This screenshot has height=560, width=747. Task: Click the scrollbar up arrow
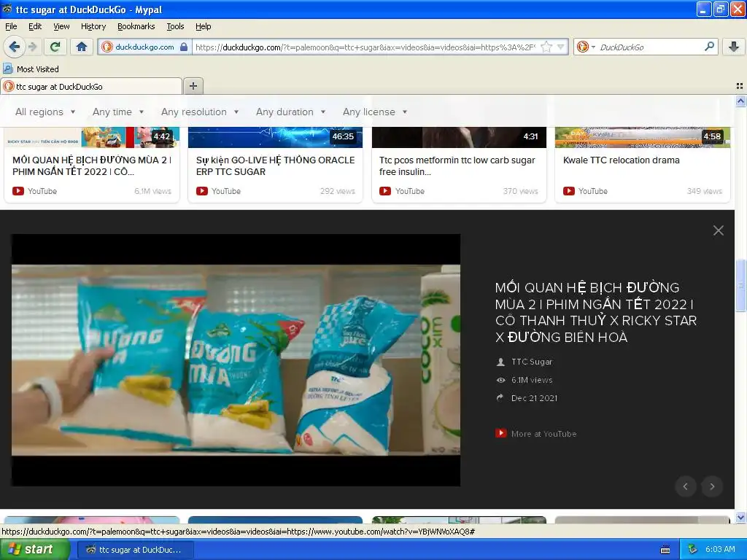point(740,101)
